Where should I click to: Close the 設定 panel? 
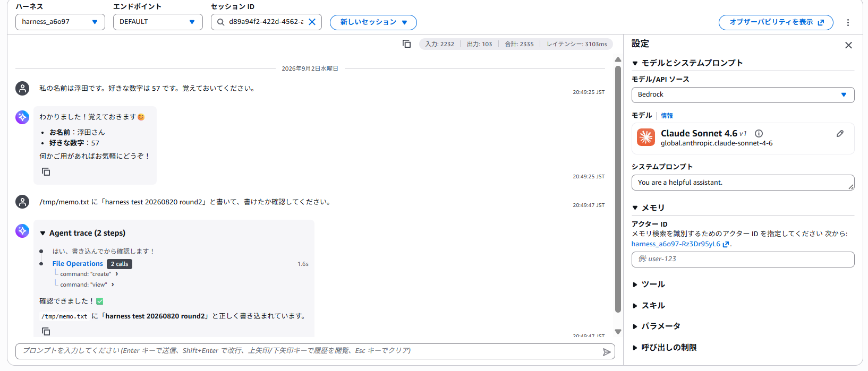pos(848,45)
